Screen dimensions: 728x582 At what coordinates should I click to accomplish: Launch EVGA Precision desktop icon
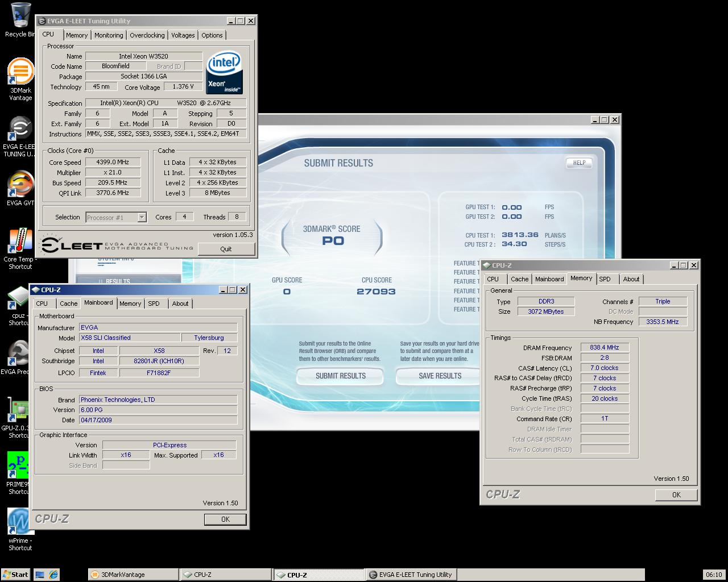coord(16,358)
